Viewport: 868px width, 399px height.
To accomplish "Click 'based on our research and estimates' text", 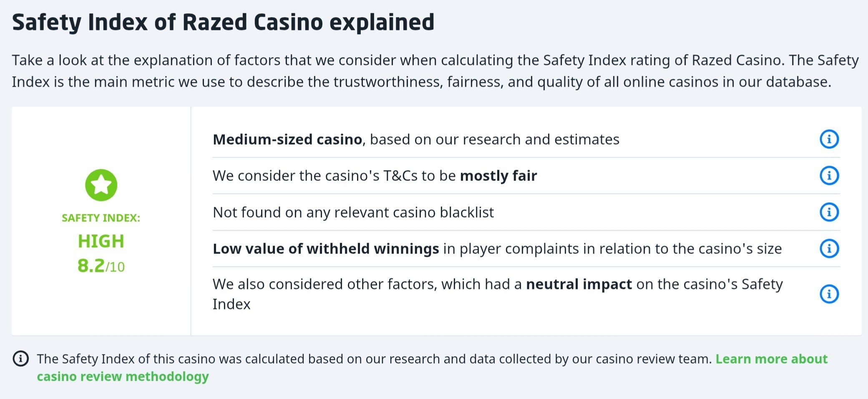I will point(495,139).
